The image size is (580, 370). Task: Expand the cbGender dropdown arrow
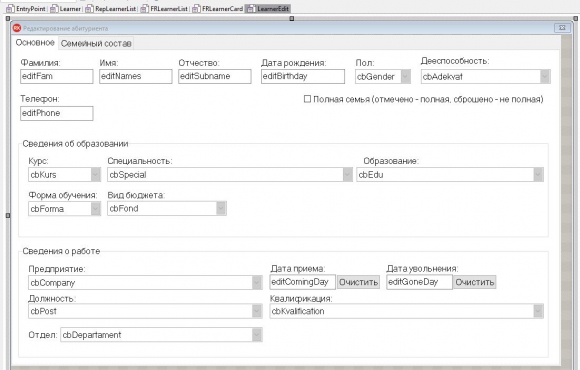coord(405,77)
